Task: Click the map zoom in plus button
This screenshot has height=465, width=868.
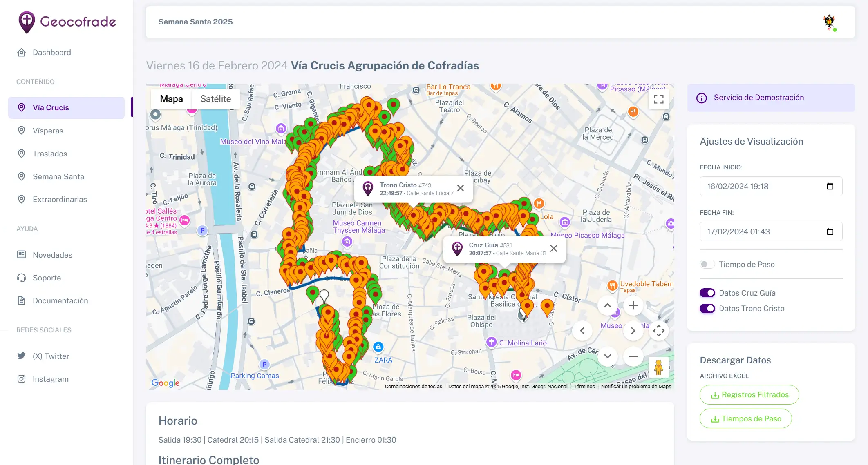Action: pyautogui.click(x=633, y=305)
